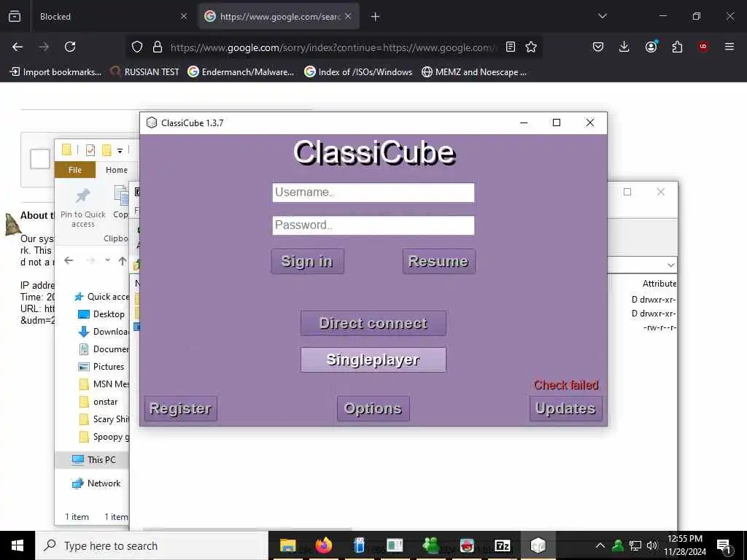Open the Endermanch/Malware bookmark
The image size is (747, 560).
tap(241, 72)
